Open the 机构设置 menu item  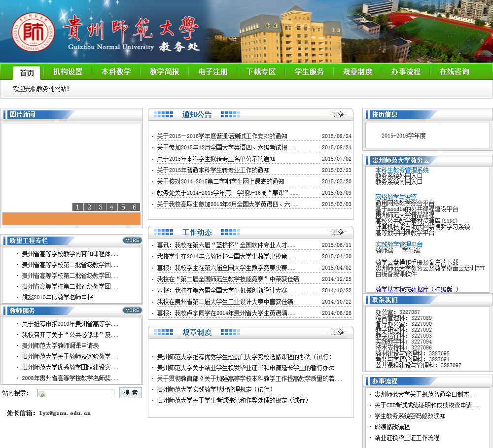(x=68, y=71)
